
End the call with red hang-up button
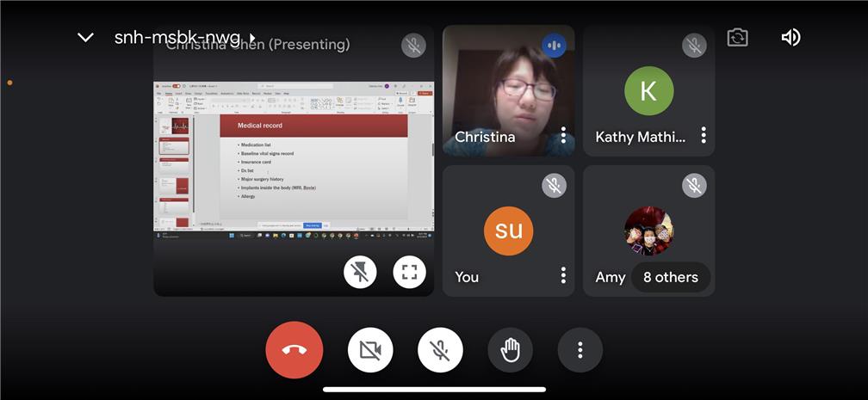(x=294, y=350)
